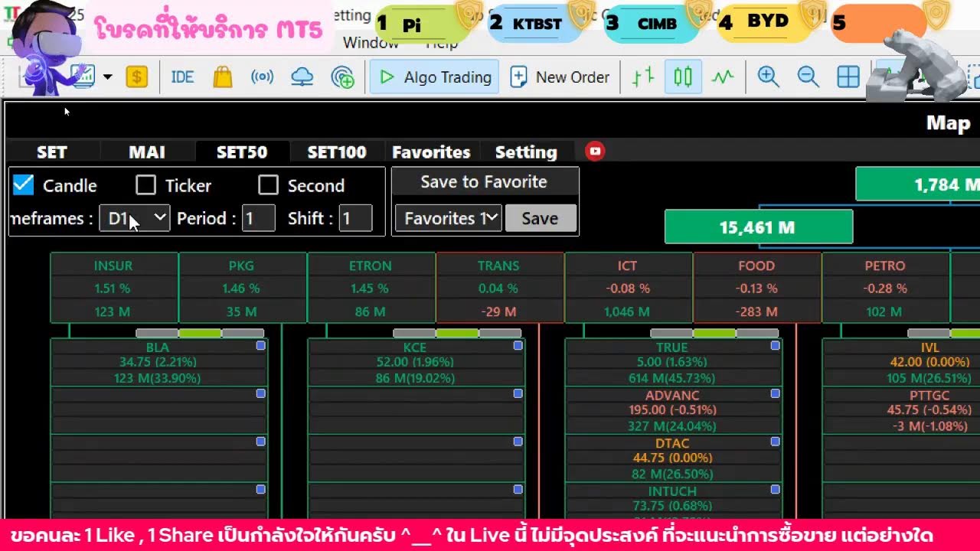Click the red YouTube icon beside Setting
980x551 pixels.
coord(595,152)
